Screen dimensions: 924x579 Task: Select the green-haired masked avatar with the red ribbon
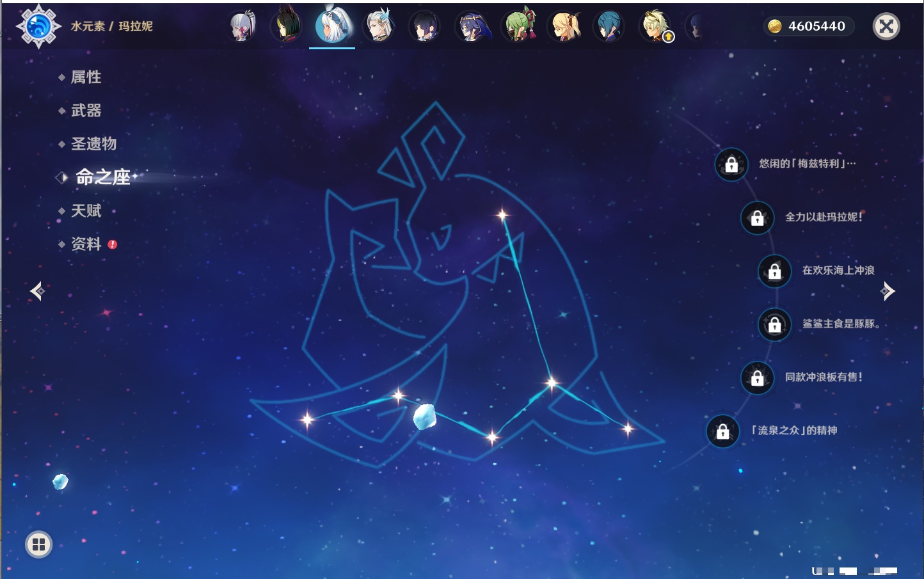(518, 26)
